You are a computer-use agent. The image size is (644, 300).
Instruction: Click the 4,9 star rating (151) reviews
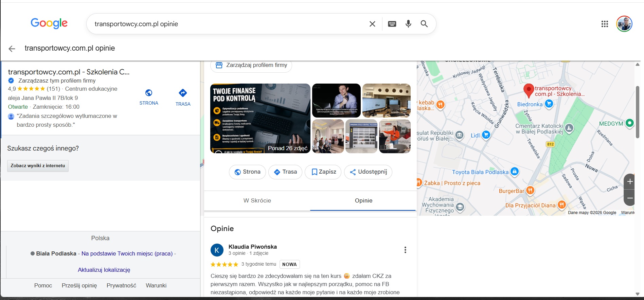34,89
